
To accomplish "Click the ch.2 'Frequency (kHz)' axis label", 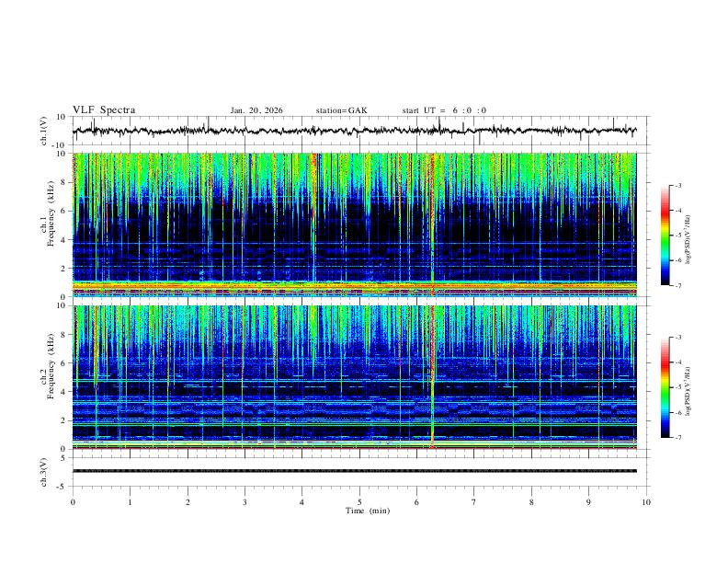I will (51, 366).
